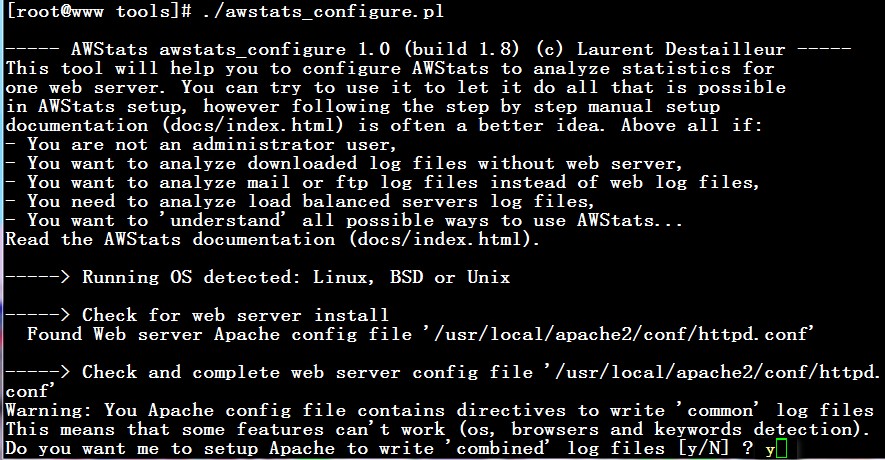Click the 'load balanced servers log files' line
The image size is (885, 460).
[x=300, y=202]
